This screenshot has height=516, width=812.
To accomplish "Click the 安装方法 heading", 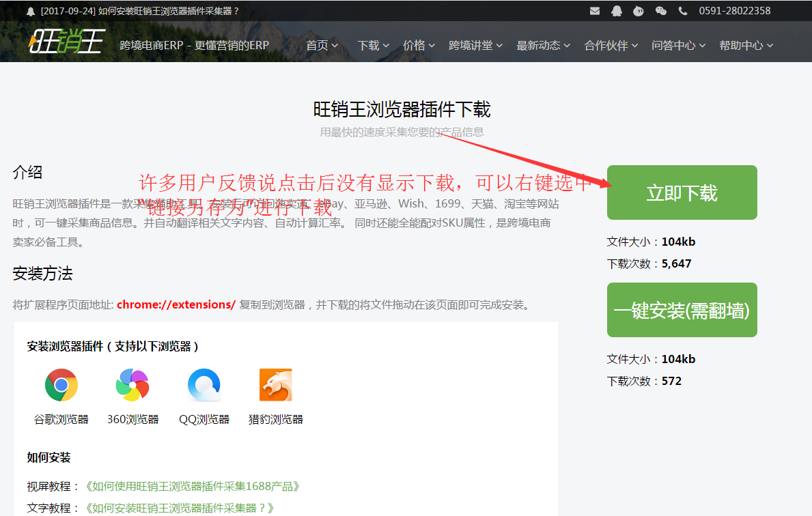I will 42,273.
